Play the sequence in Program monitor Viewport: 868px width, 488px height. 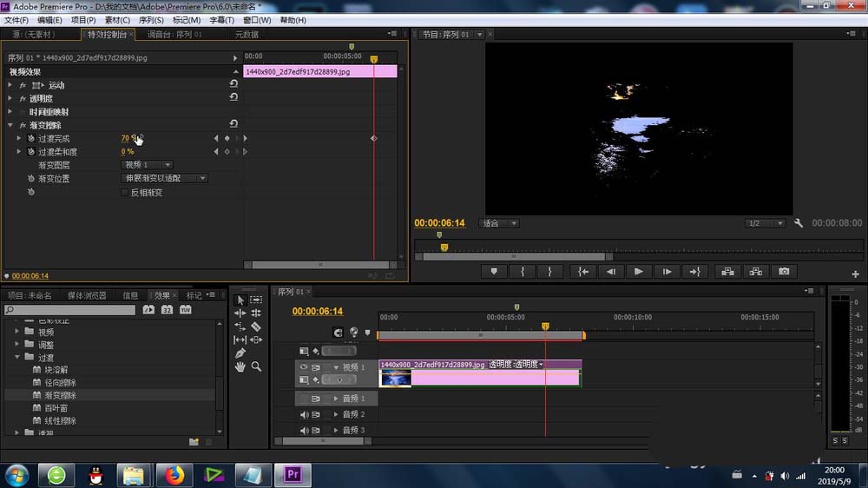coord(638,272)
